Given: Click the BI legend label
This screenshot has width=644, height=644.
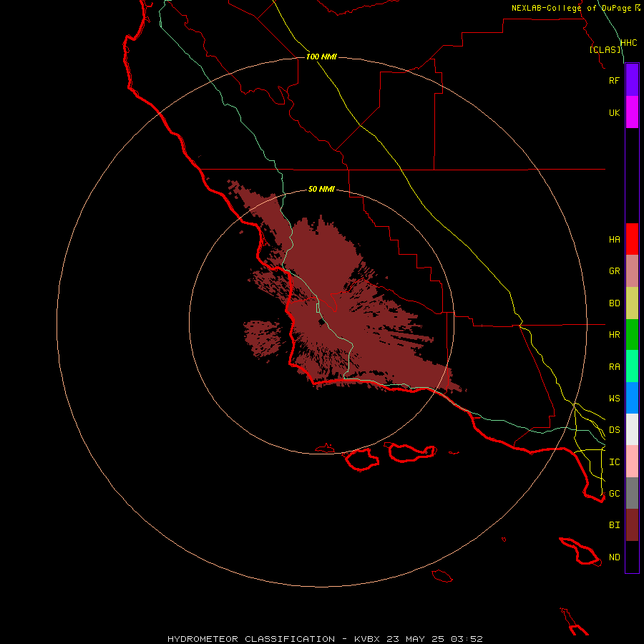Looking at the screenshot, I should [x=614, y=525].
